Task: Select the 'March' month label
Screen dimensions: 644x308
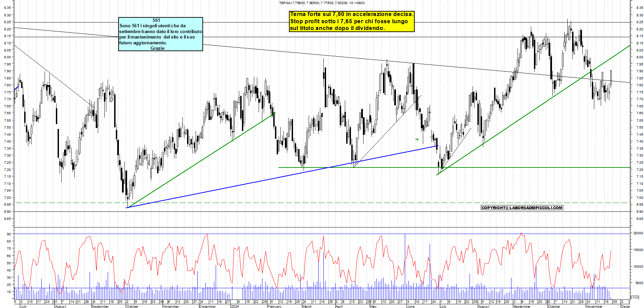Action: (x=307, y=306)
